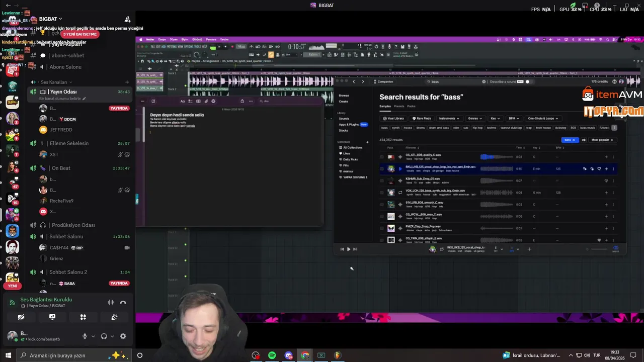644x362 pixels.
Task: Open Apps & Plugins in Splice sidebar
Action: [349, 124]
